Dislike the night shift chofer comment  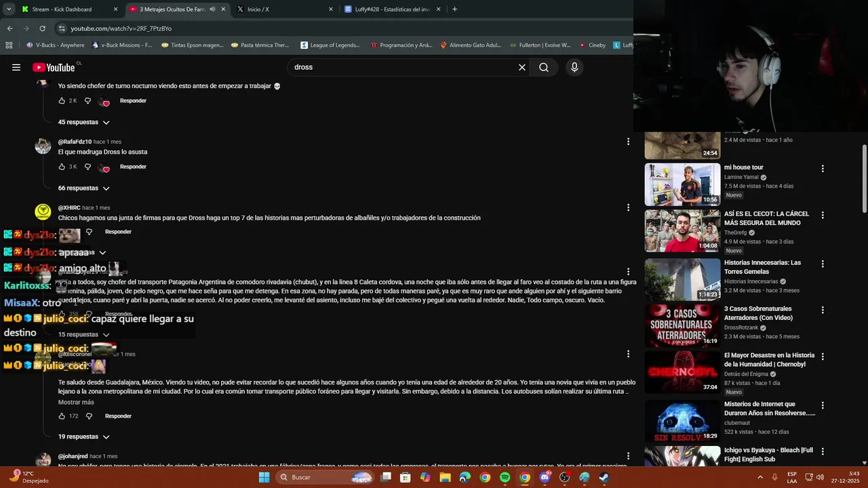(x=87, y=101)
